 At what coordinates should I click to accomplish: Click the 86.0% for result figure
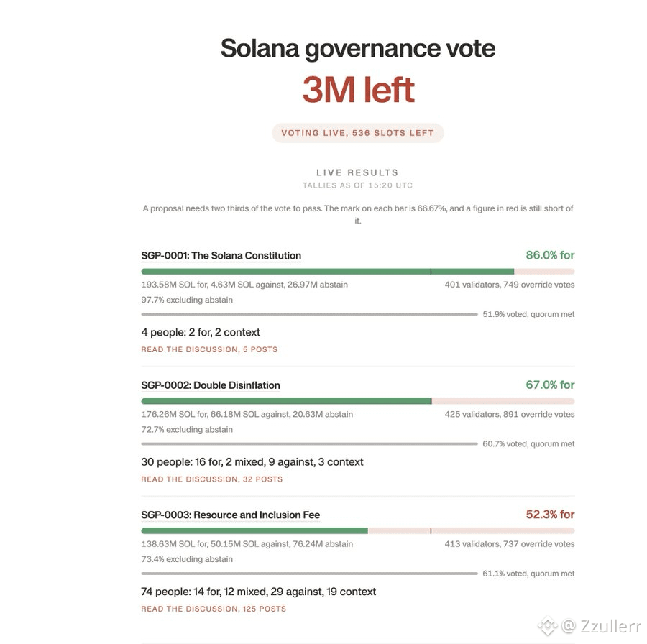click(x=550, y=255)
